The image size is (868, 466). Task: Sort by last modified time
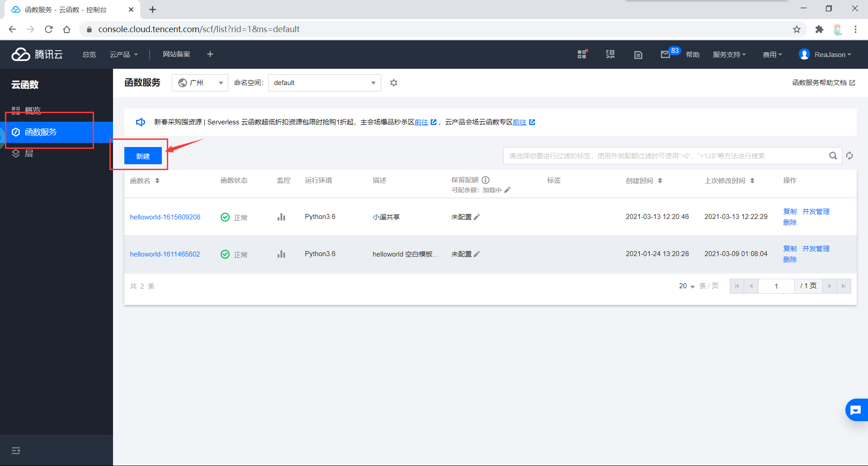752,181
